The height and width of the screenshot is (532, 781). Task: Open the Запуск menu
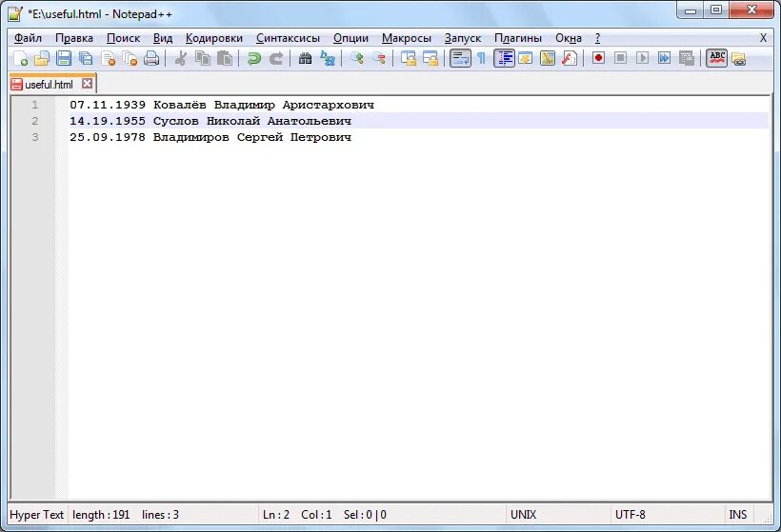[x=463, y=38]
